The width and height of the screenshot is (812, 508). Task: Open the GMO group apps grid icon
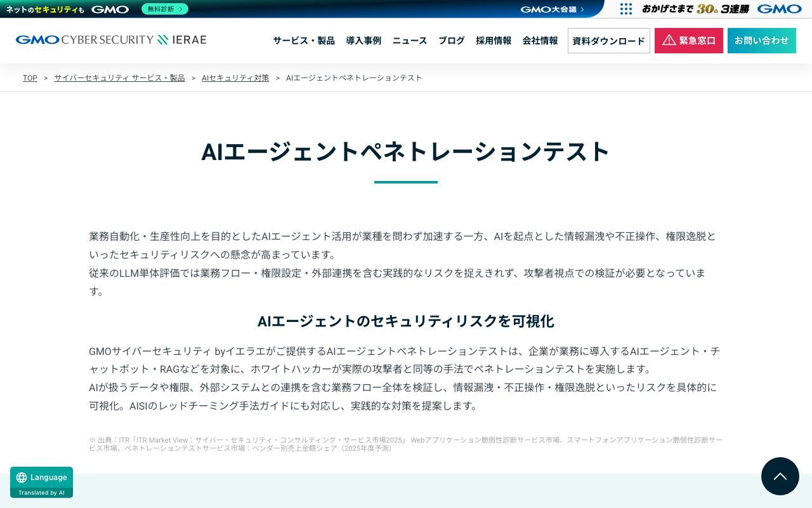[626, 9]
